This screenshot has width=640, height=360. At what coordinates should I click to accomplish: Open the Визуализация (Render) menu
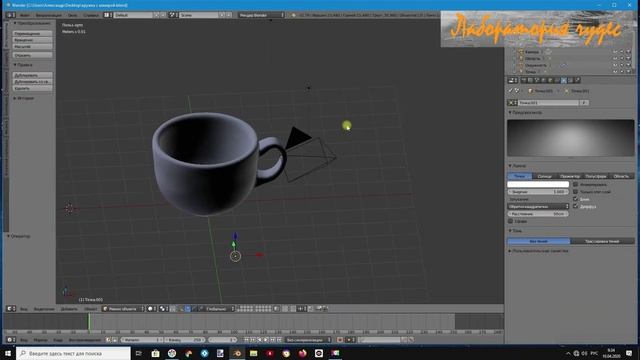pos(49,15)
